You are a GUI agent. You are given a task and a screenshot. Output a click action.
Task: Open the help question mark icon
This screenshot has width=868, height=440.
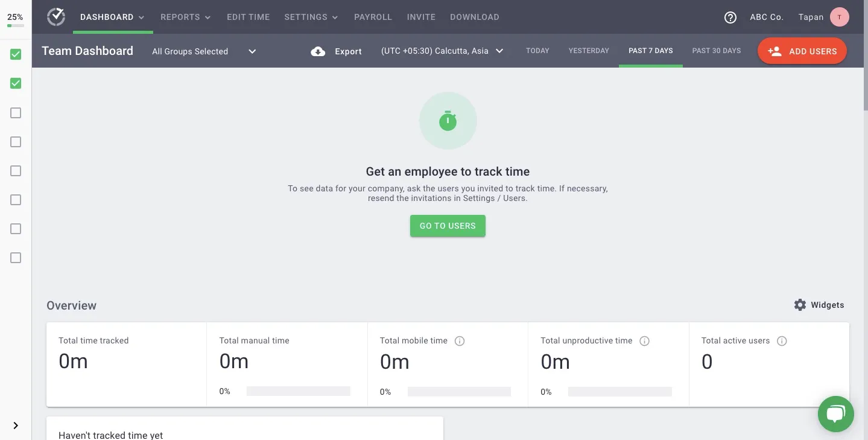point(730,18)
